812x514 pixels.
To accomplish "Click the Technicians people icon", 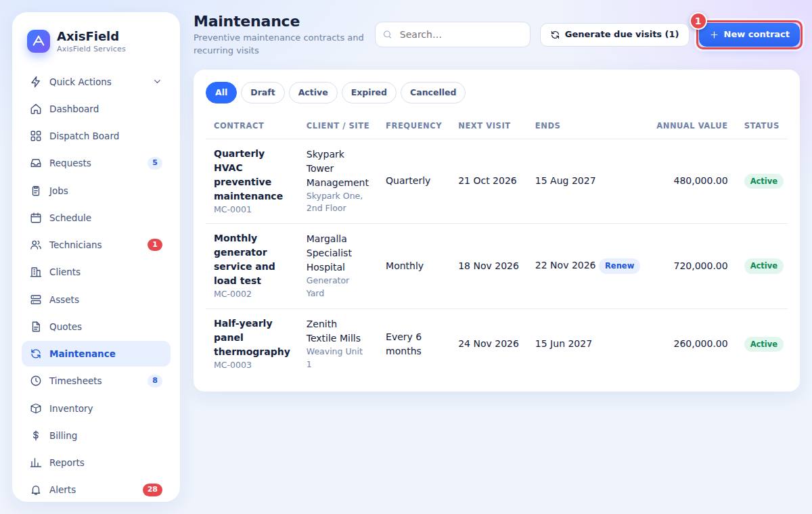I will pyautogui.click(x=36, y=245).
